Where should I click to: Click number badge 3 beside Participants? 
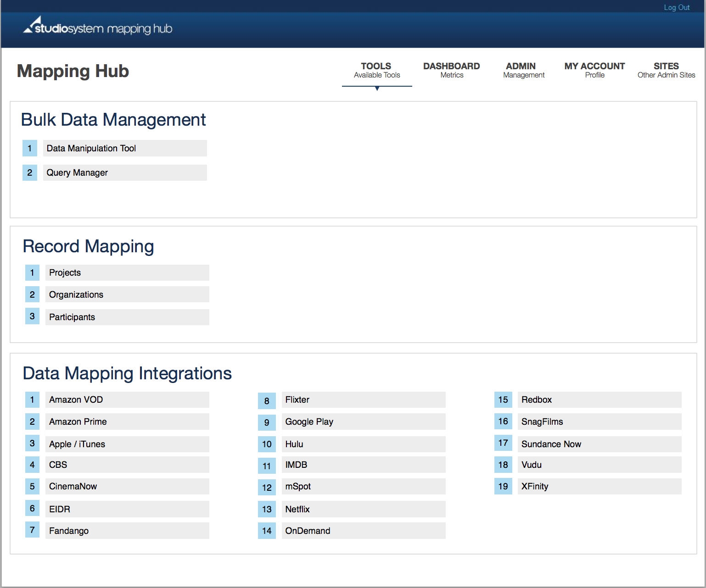32,316
